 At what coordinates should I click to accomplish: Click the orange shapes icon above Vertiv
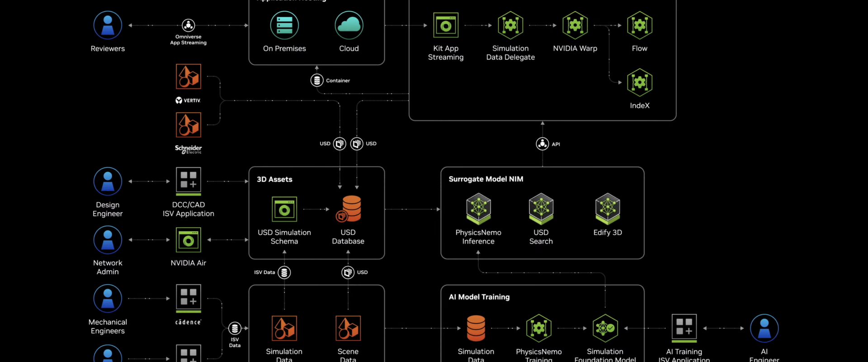point(189,76)
